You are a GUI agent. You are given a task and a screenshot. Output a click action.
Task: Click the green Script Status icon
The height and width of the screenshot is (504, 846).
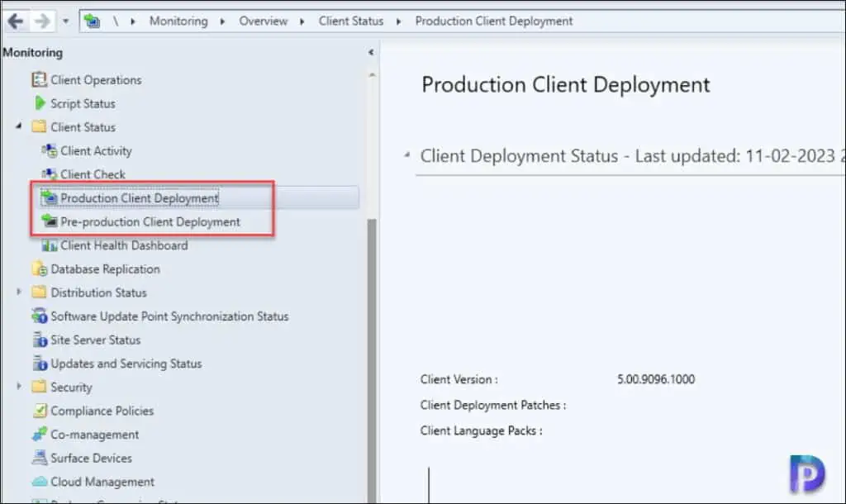(x=40, y=102)
